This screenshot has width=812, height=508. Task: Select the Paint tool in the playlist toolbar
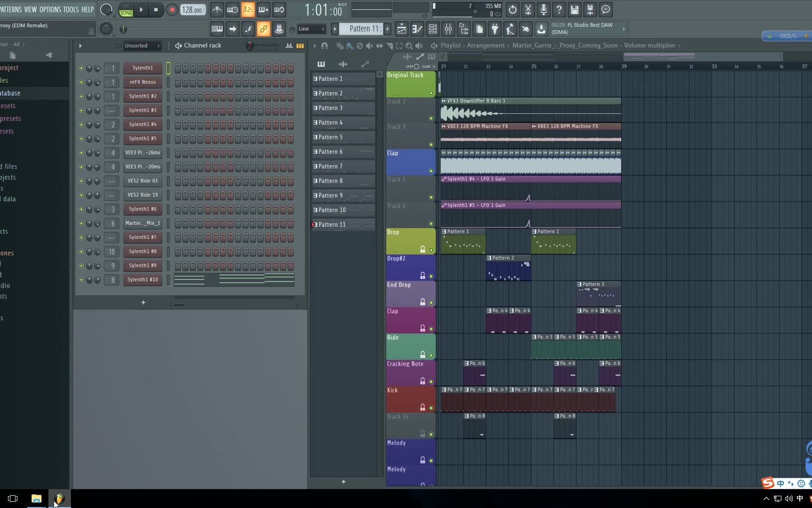tap(350, 46)
